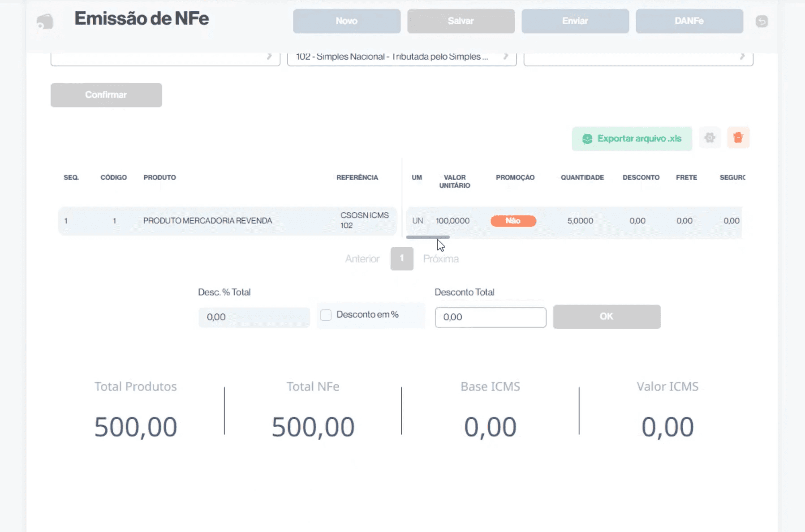Export table with Exportar arquivo .xls
Screen dimensions: 805x532
[632, 139]
